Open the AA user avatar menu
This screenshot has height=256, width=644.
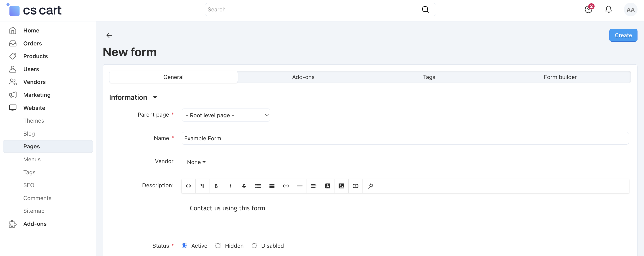tap(631, 9)
